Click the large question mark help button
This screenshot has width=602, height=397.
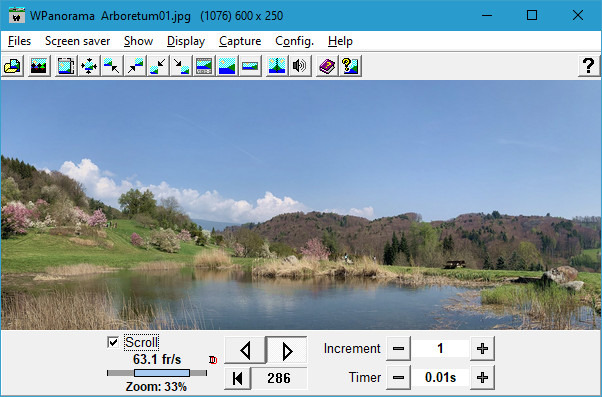(x=589, y=66)
